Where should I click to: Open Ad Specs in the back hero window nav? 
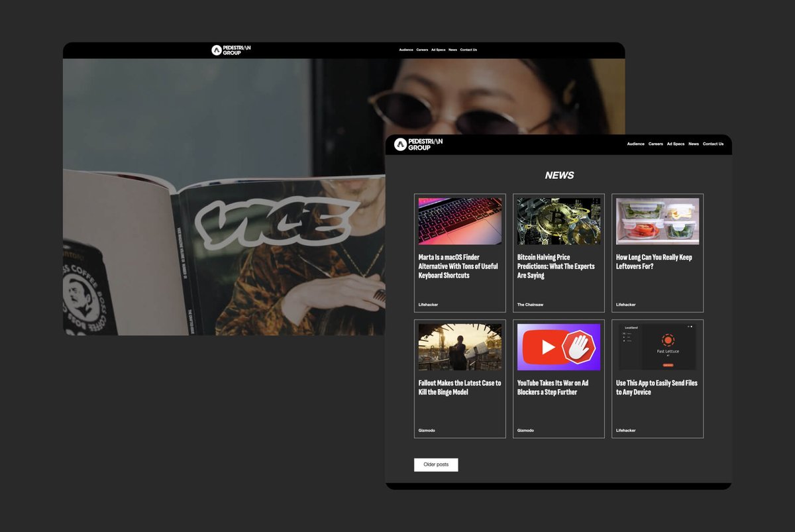tap(438, 50)
